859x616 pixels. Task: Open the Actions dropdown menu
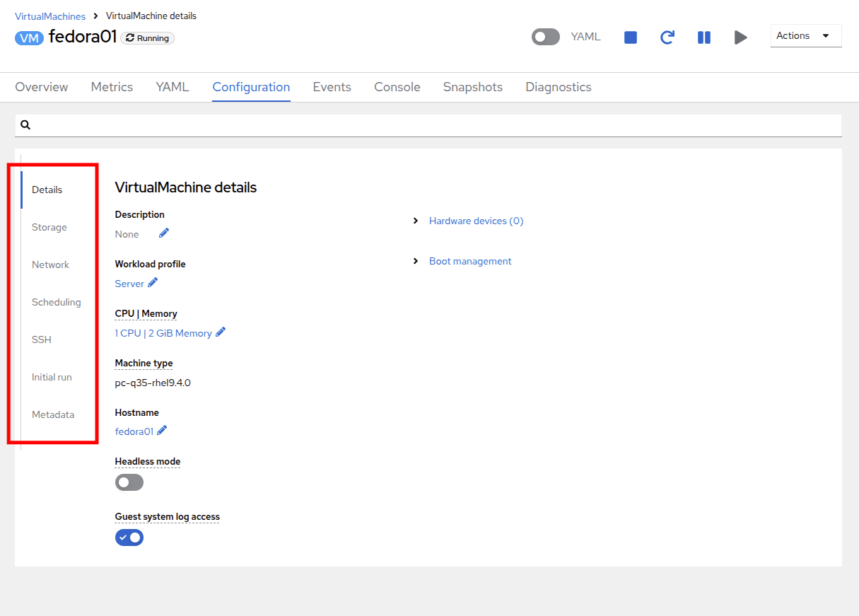click(805, 36)
